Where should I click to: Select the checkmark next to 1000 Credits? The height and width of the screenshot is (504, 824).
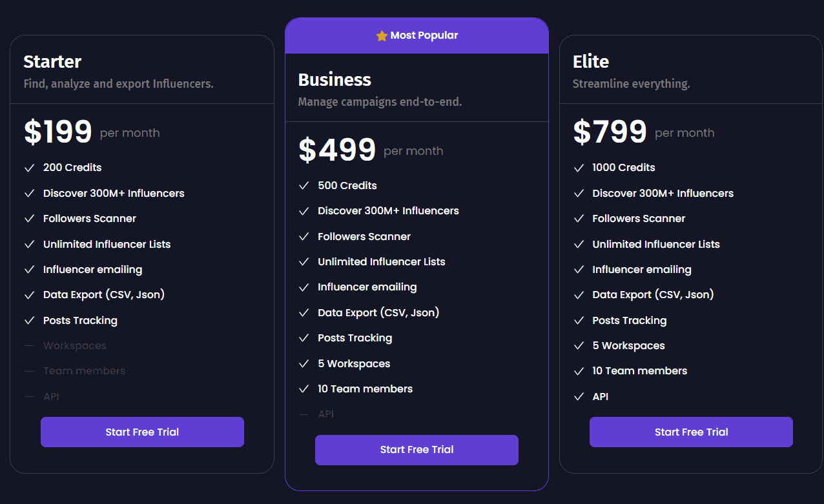578,167
